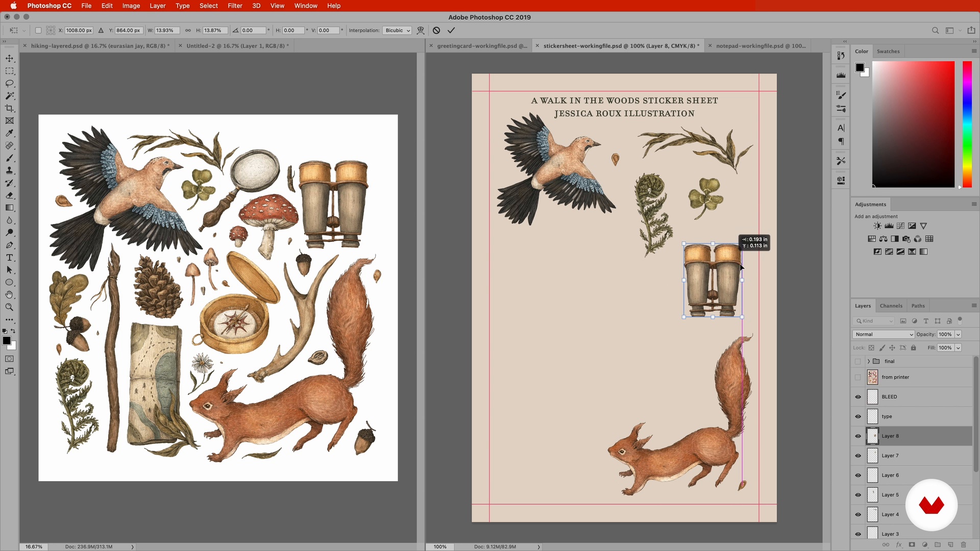Toggle link between width and height
The height and width of the screenshot is (551, 980).
click(188, 31)
